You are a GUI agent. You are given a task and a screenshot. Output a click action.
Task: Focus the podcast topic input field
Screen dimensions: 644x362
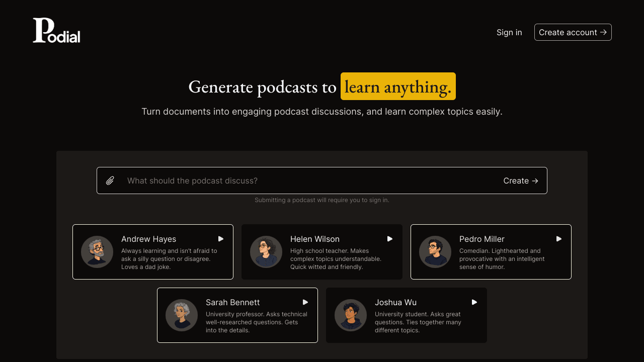(307, 180)
